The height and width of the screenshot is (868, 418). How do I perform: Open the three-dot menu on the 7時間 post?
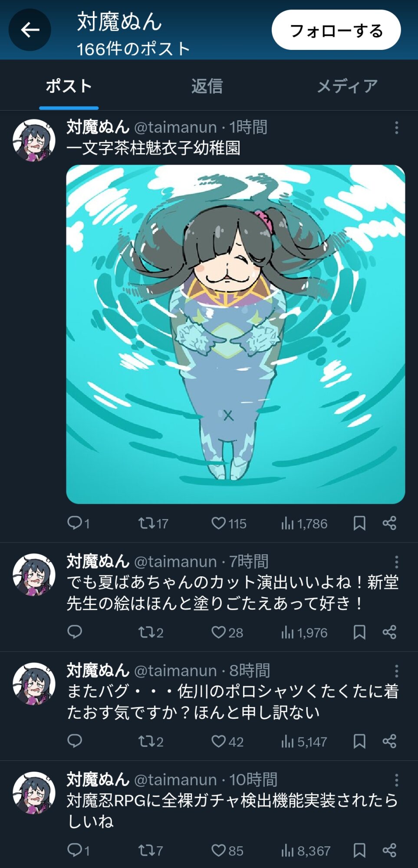tap(396, 562)
